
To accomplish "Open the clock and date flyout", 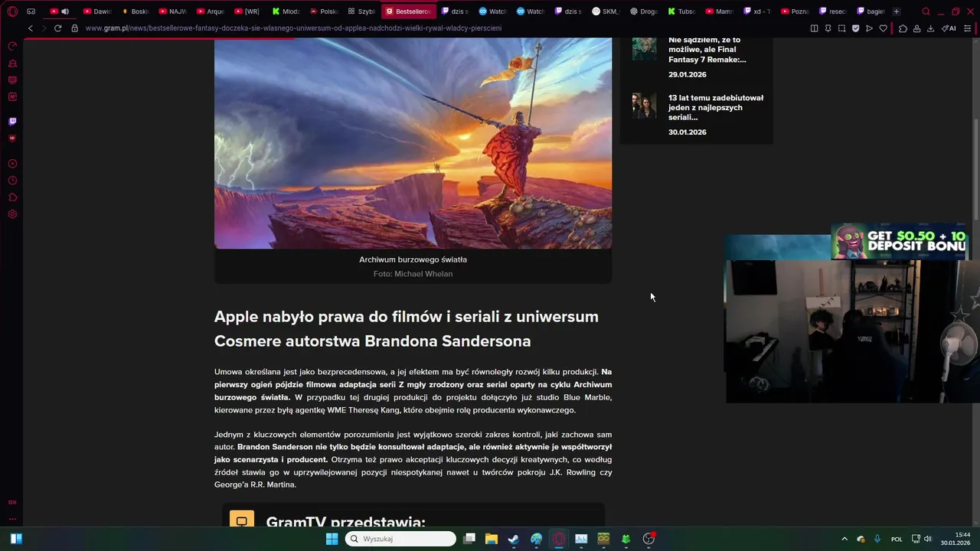I will (955, 539).
